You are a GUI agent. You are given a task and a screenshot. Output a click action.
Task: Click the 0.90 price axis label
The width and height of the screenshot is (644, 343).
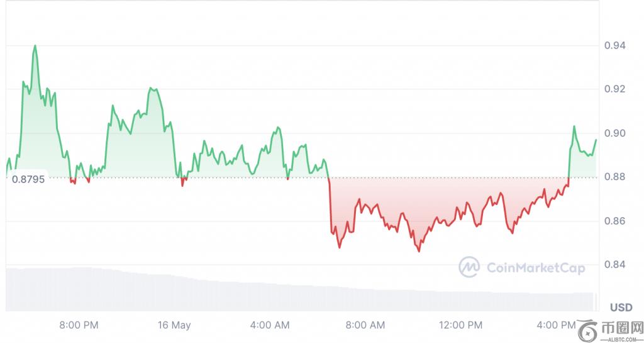click(x=613, y=133)
